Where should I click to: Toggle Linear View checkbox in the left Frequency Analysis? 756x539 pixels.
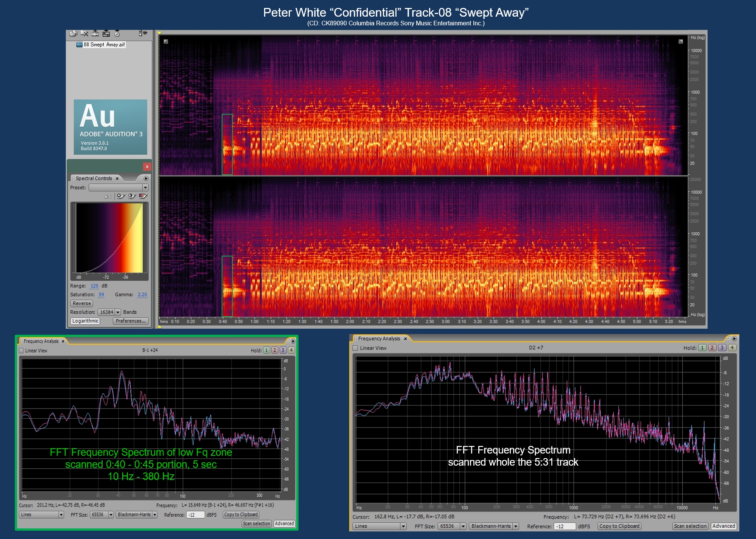coord(22,351)
